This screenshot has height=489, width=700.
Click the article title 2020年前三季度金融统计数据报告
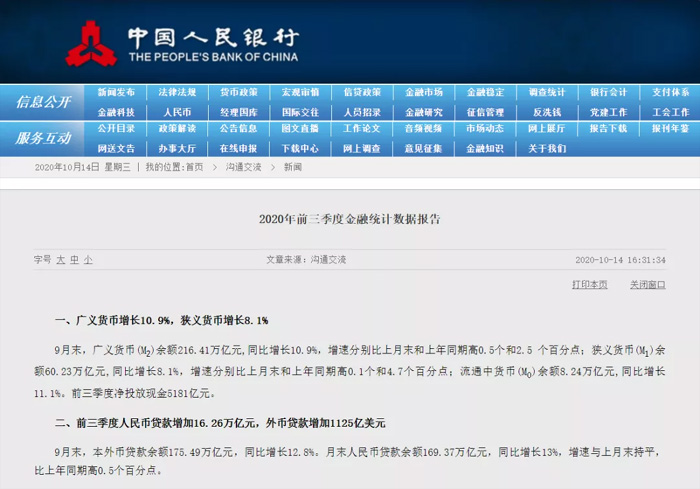click(350, 219)
